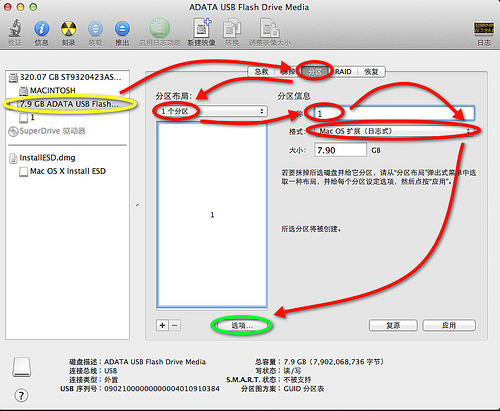Click the size field showing 7.90

(340, 150)
